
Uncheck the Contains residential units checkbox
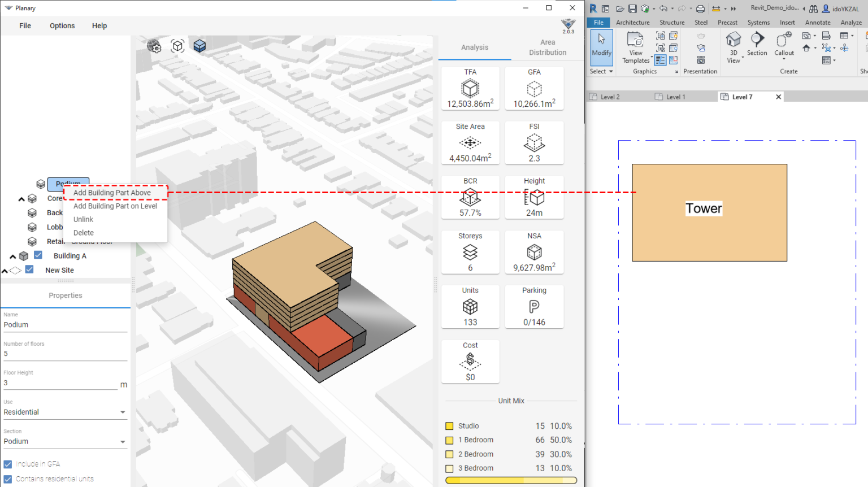coord(7,479)
